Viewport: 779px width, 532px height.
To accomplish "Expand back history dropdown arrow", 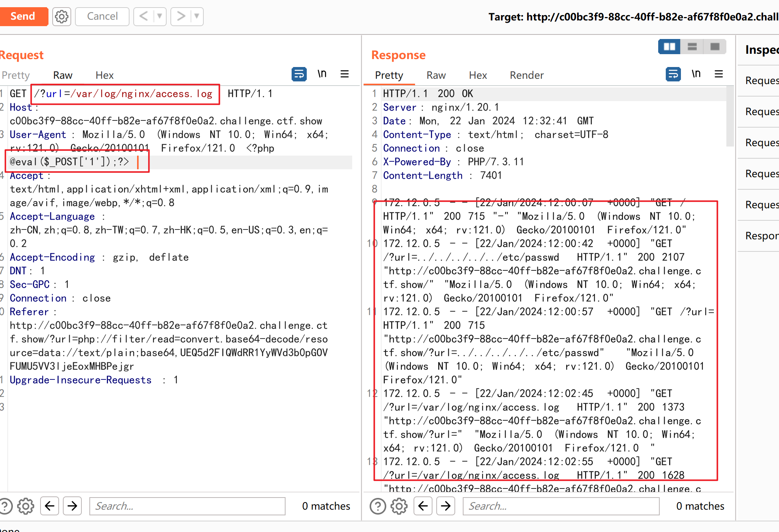I will (159, 16).
